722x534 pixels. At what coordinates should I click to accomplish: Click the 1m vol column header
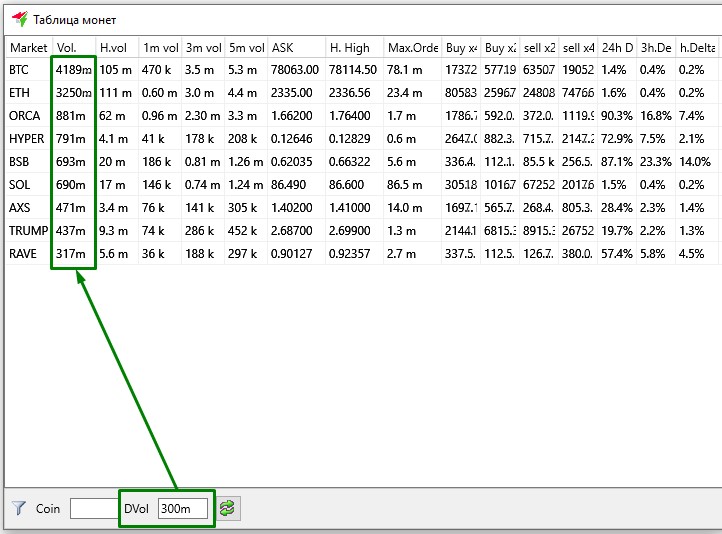coord(159,47)
